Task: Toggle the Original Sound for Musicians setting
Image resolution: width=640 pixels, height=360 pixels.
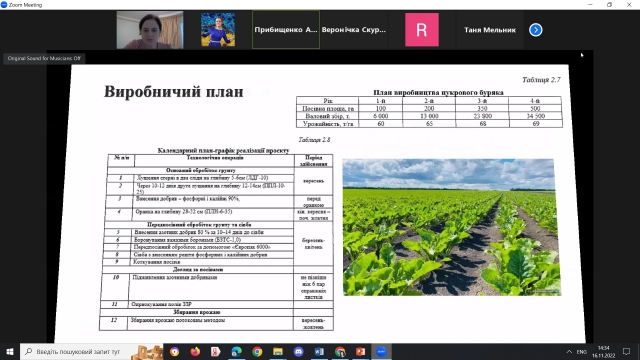Action: tap(44, 58)
